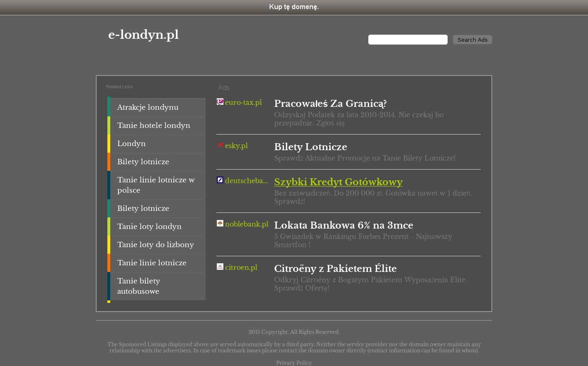588x366 pixels.
Task: Click the search text input field
Action: pos(408,40)
